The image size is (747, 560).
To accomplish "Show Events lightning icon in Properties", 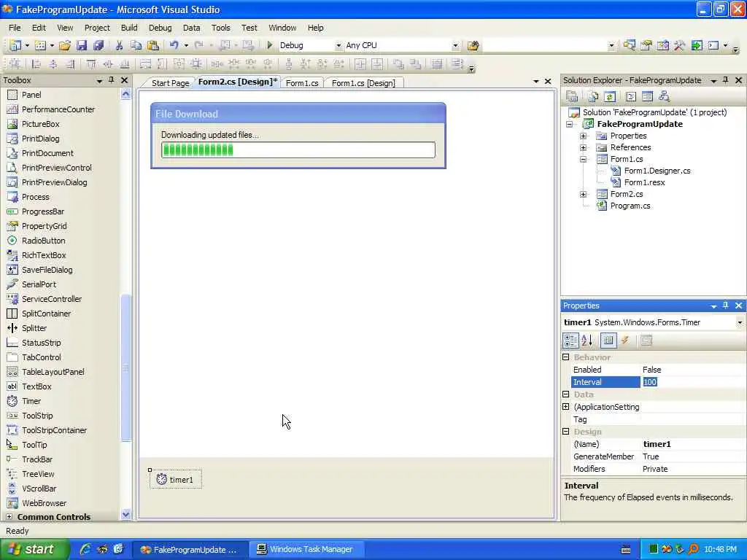I will coord(625,341).
